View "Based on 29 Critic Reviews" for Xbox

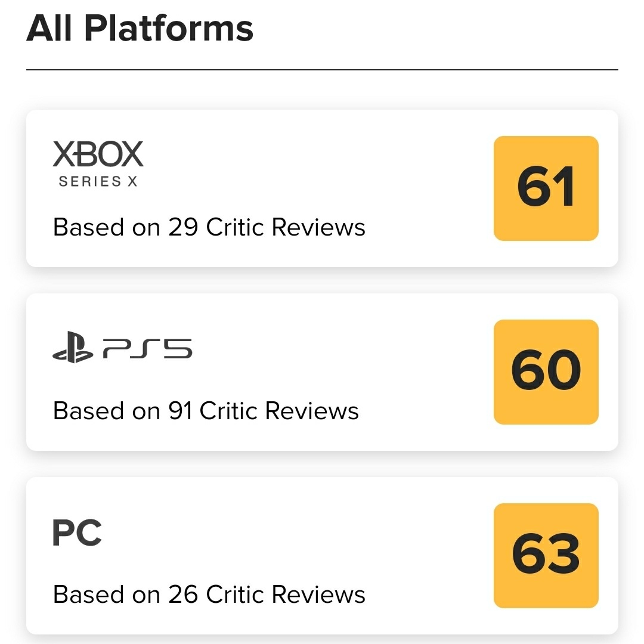pyautogui.click(x=209, y=227)
